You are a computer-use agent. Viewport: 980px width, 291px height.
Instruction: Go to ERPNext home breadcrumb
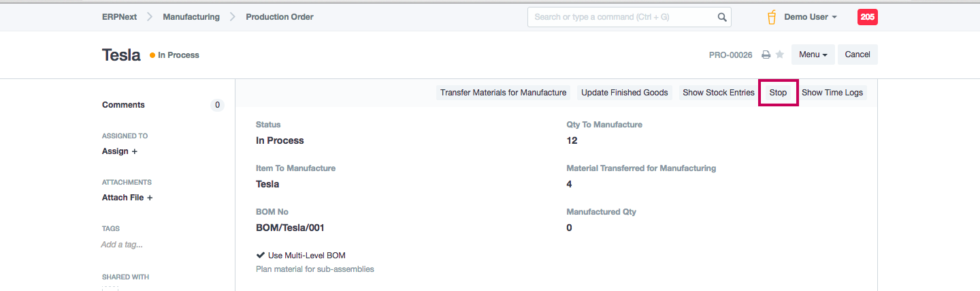click(x=119, y=17)
